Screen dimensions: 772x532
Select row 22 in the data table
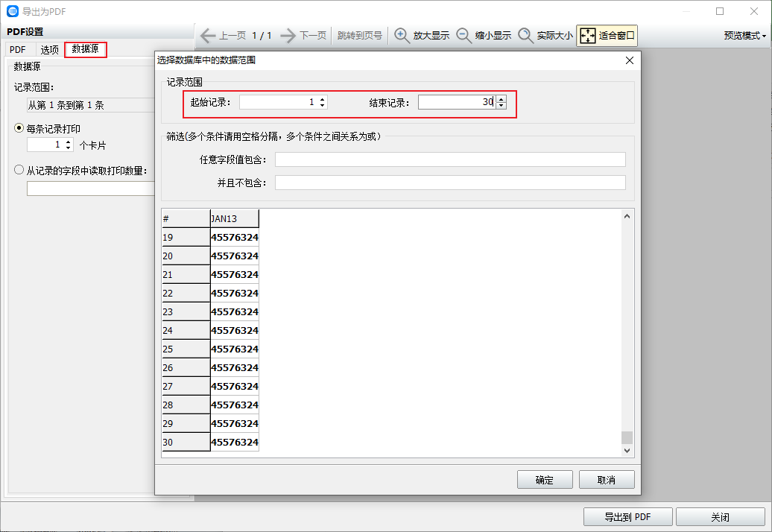click(210, 294)
